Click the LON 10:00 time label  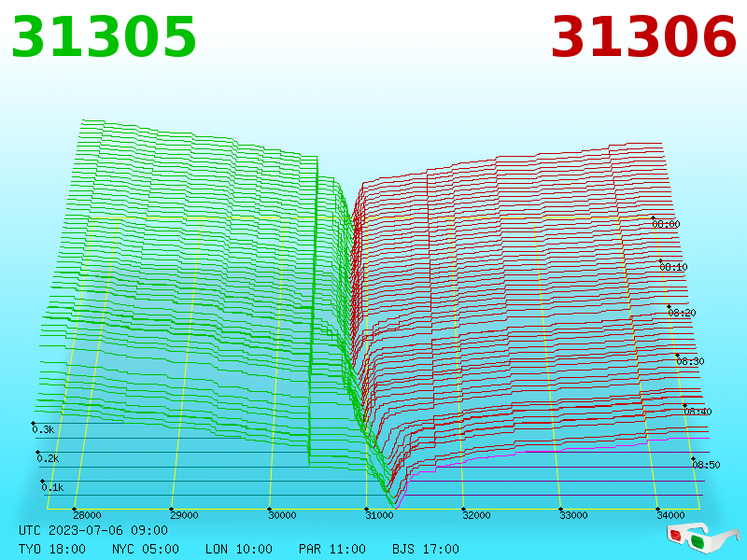(239, 549)
